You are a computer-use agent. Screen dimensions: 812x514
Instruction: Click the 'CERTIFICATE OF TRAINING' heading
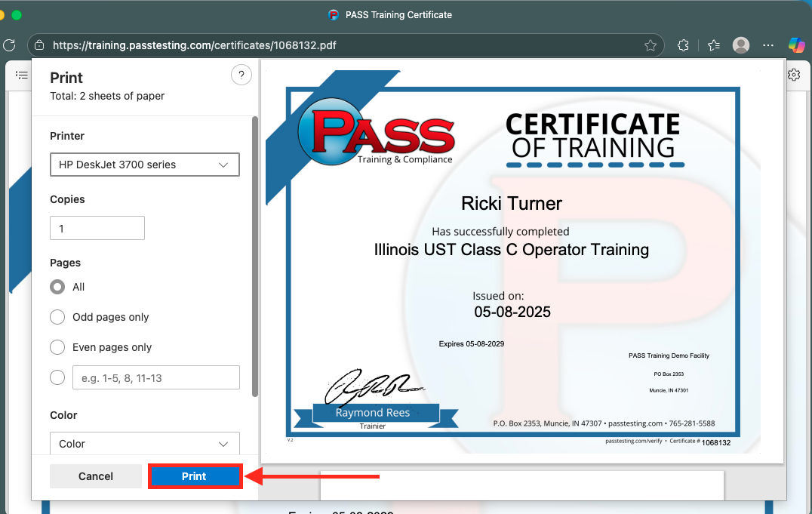[x=593, y=136]
